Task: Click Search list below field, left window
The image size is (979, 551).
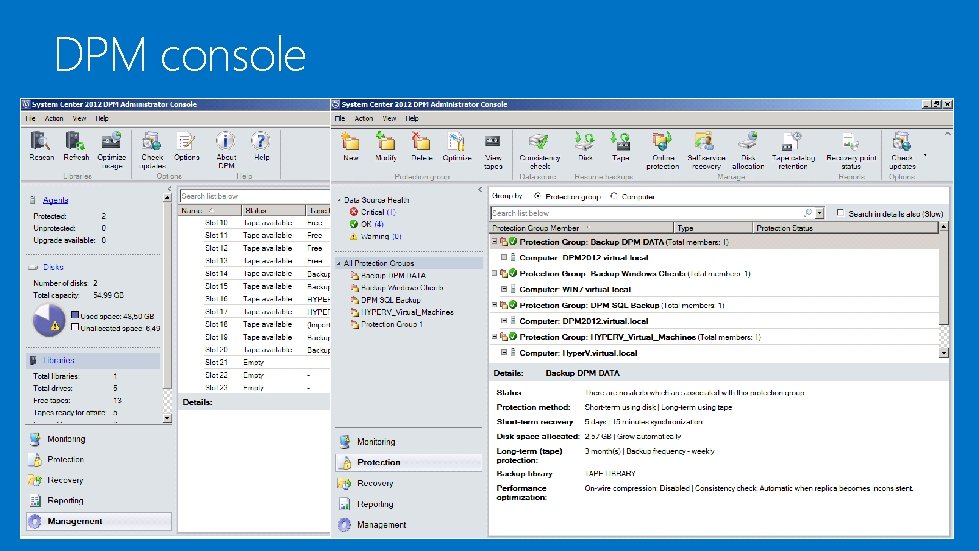Action: [253, 196]
